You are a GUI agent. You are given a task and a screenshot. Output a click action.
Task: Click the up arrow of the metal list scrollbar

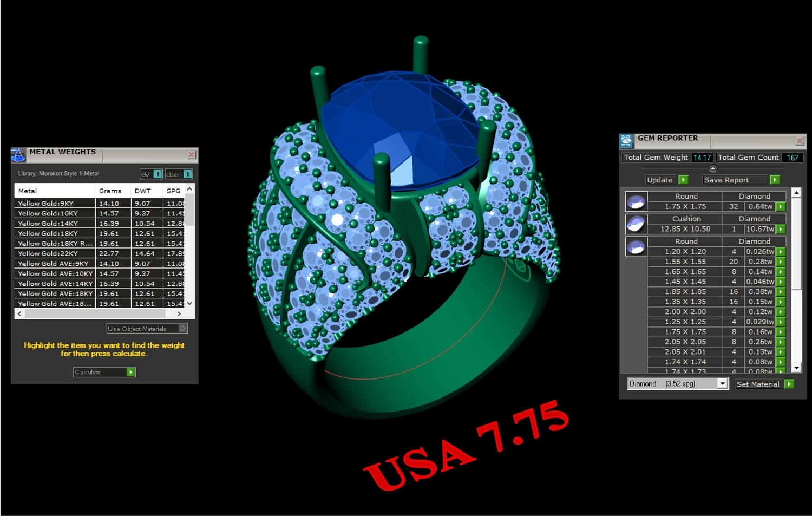click(x=189, y=188)
